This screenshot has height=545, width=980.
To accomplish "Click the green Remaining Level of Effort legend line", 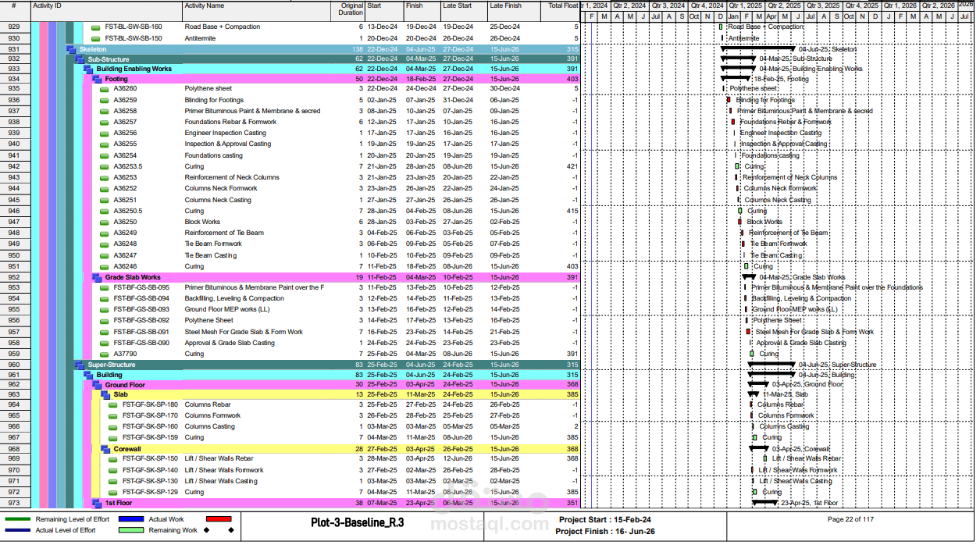I will point(18,518).
